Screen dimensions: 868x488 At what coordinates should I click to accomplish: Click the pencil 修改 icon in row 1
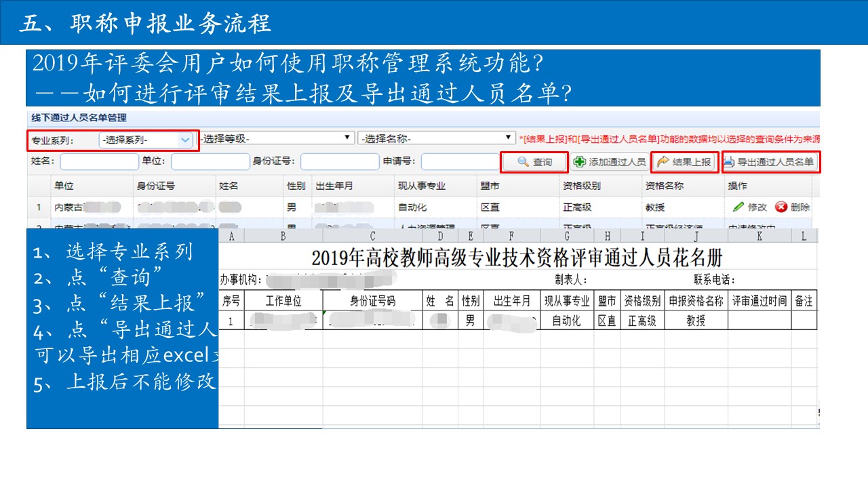738,207
